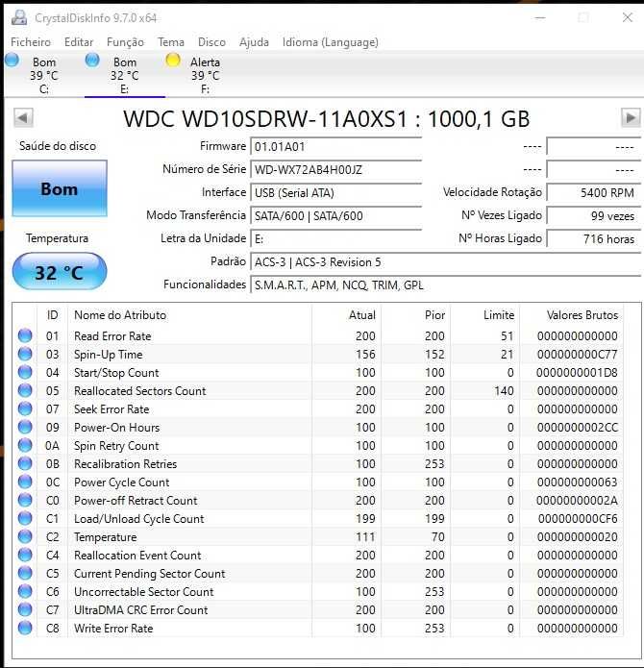Select disk C: with Bom status

tap(44, 75)
